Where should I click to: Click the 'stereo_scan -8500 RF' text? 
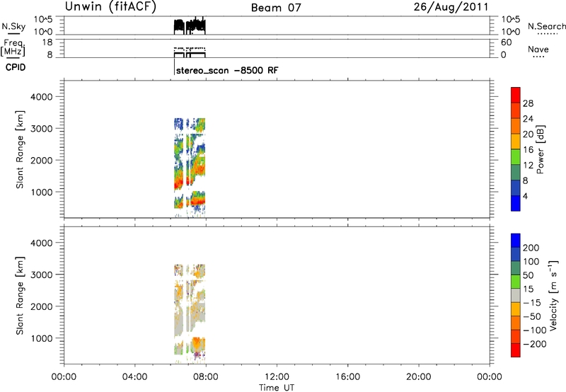click(227, 70)
